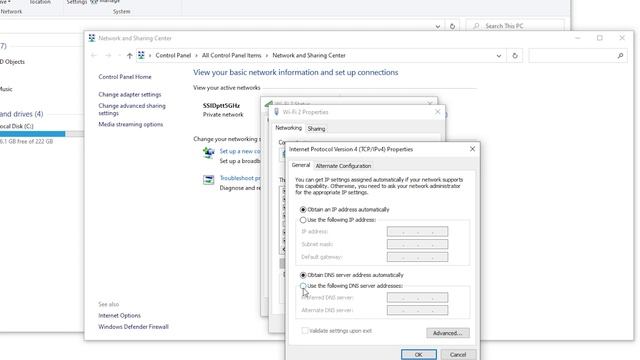Refresh the This PC Explorer window
Viewport: 640px width, 360px height.
[x=452, y=26]
